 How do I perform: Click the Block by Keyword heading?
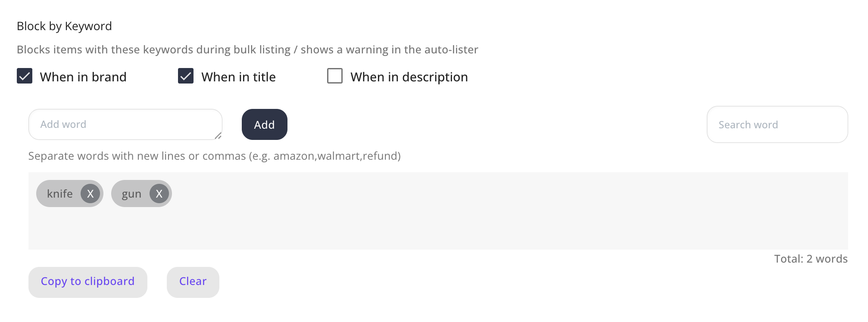tap(64, 26)
